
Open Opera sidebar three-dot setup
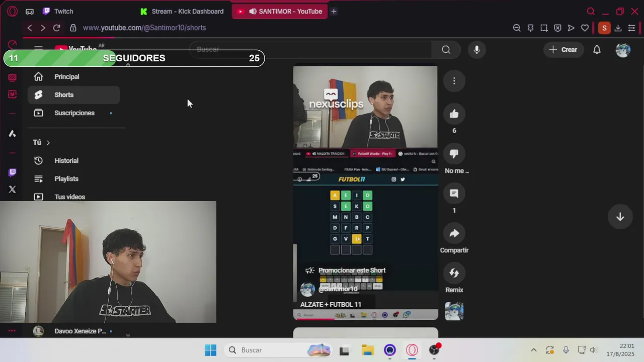pyautogui.click(x=12, y=331)
